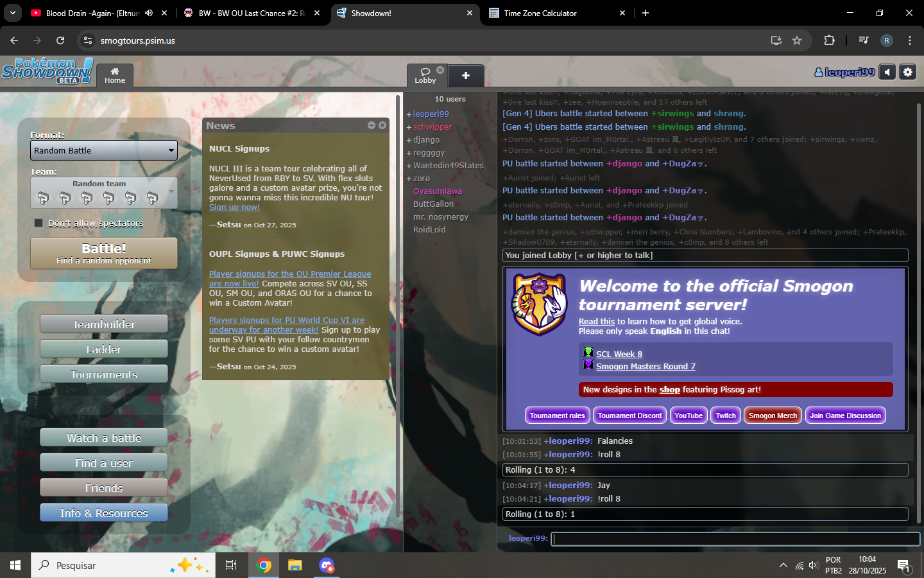This screenshot has height=578, width=924.
Task: Switch to the Time Zone Calculator tab
Action: click(x=540, y=13)
